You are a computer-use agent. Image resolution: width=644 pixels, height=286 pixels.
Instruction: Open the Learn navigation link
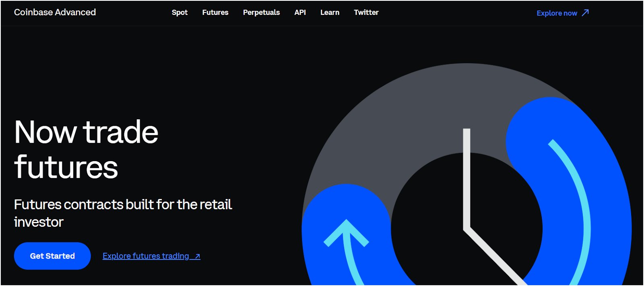tap(330, 12)
